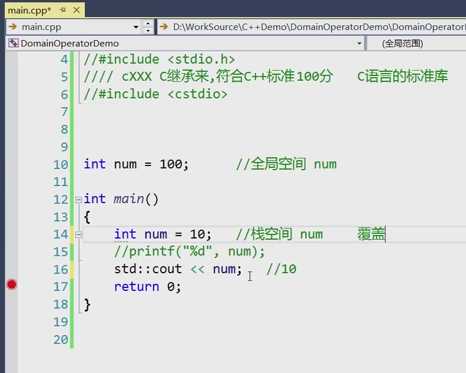
Task: Click line number 10 in the gutter
Action: tap(61, 164)
